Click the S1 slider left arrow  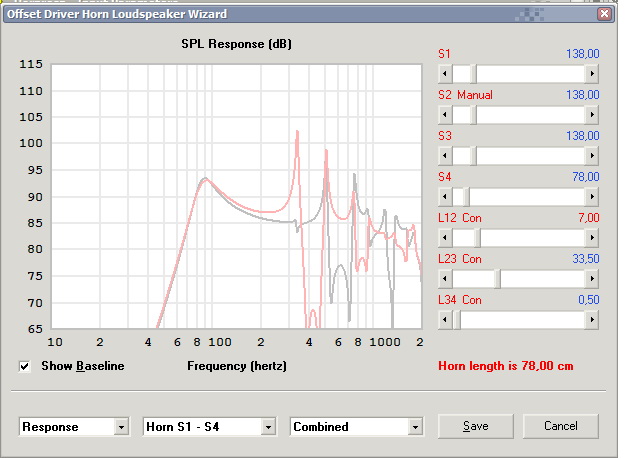(x=445, y=74)
